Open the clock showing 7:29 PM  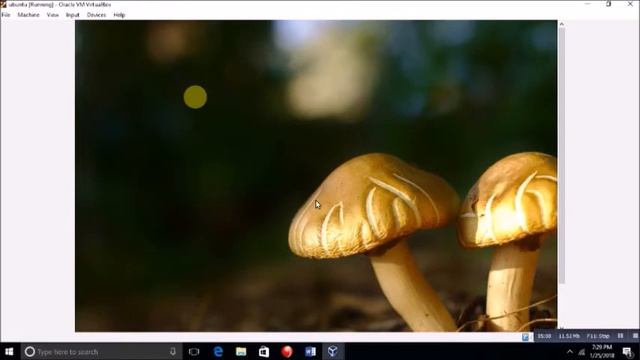tap(602, 351)
